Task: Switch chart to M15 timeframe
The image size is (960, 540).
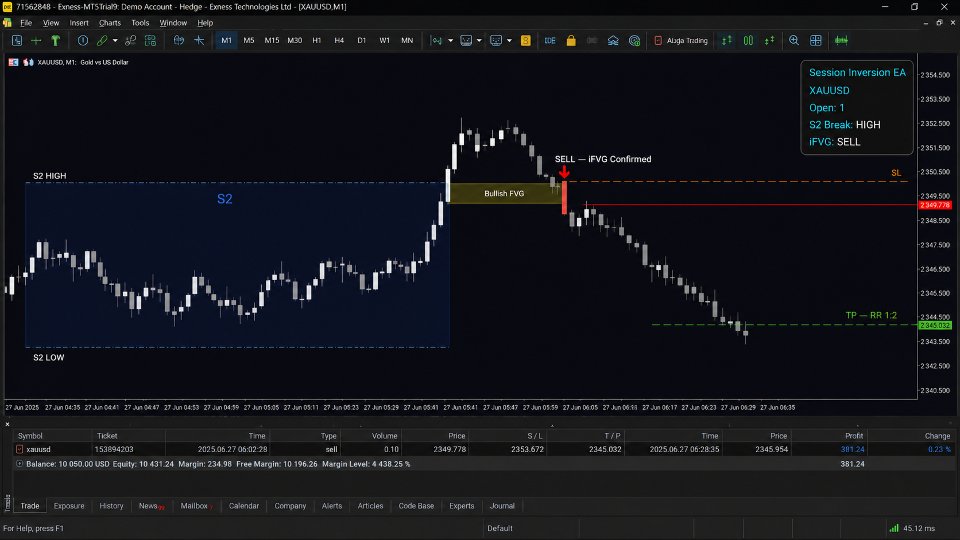Action: (272, 40)
